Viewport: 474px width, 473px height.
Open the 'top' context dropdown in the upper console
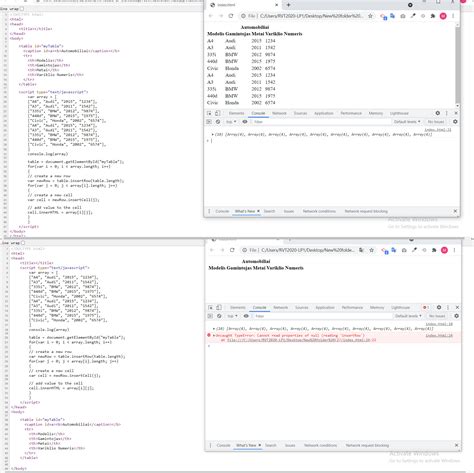coord(231,122)
